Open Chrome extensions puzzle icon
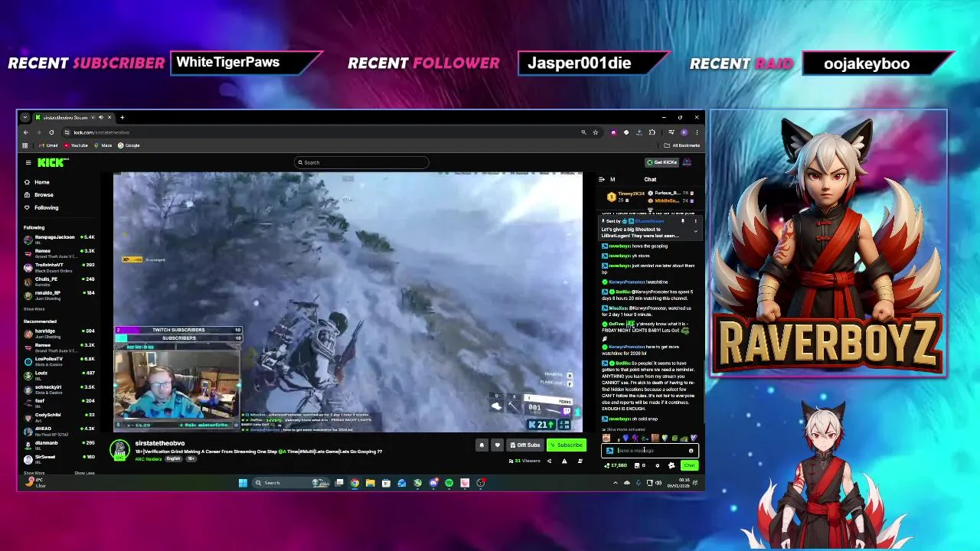 (652, 132)
